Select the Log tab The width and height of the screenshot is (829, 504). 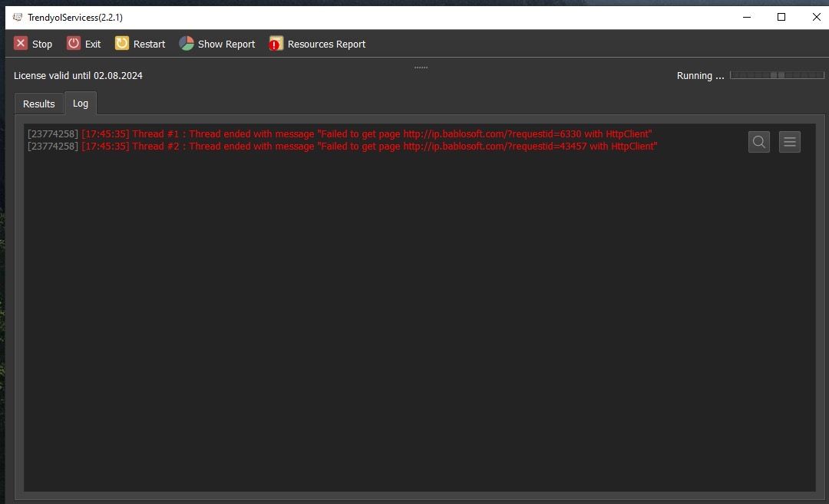click(81, 103)
